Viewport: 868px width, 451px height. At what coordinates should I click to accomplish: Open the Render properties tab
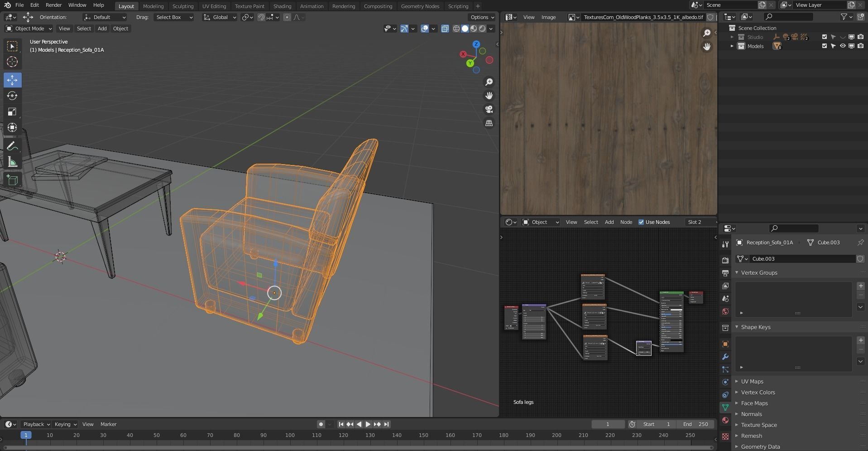725,260
